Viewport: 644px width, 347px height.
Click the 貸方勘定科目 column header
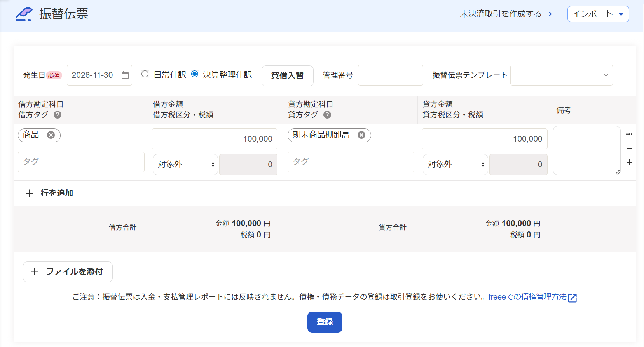click(x=311, y=104)
